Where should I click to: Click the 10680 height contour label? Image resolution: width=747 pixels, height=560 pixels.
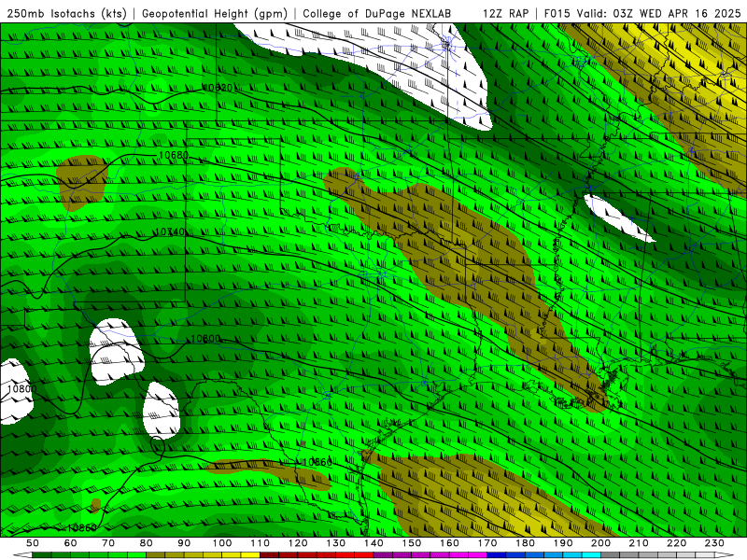[x=174, y=155]
